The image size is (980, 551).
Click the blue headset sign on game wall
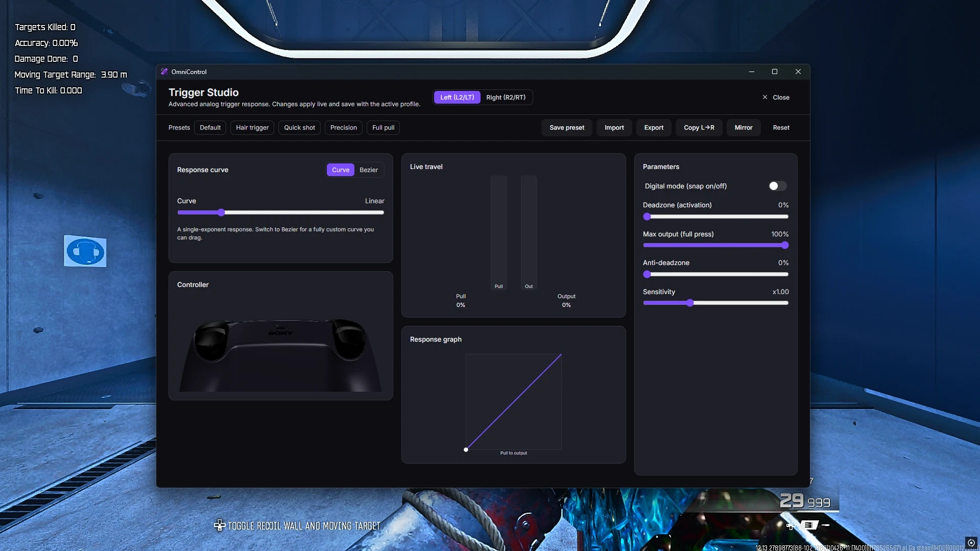click(85, 251)
